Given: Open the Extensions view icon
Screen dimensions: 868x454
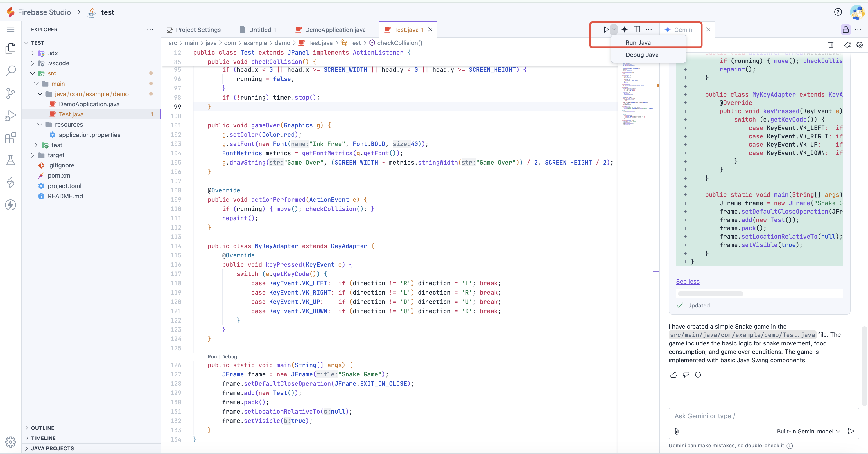Looking at the screenshot, I should [11, 138].
